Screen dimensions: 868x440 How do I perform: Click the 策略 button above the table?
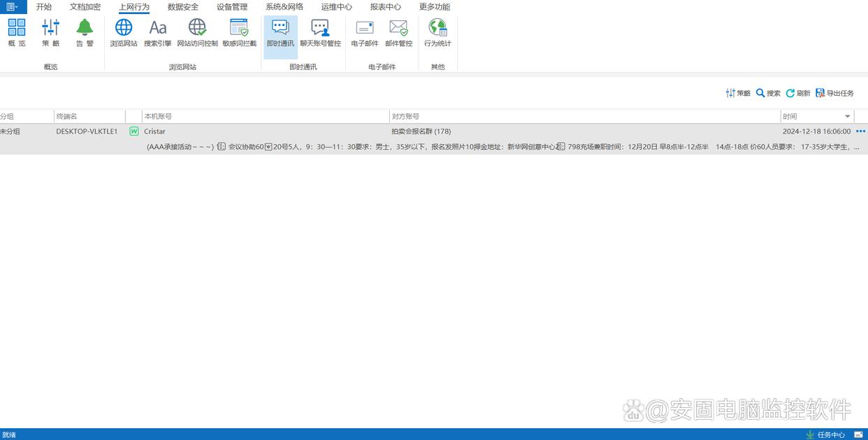[738, 93]
